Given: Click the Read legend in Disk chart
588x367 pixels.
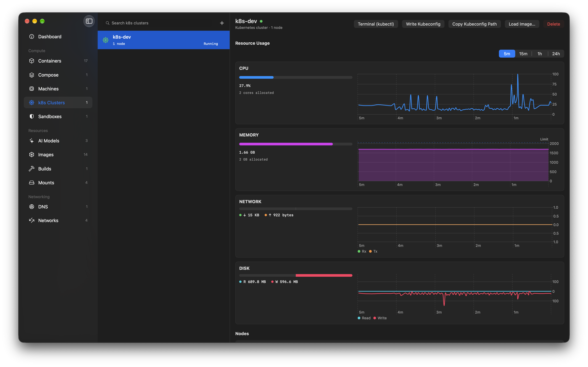Looking at the screenshot, I should point(364,318).
